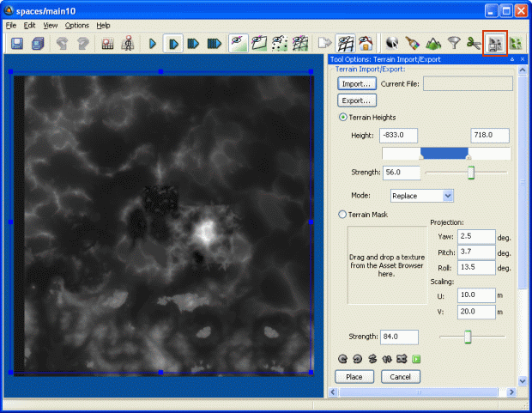Click the green play icon above Place
Screen dimensions: 532x413
418,359
